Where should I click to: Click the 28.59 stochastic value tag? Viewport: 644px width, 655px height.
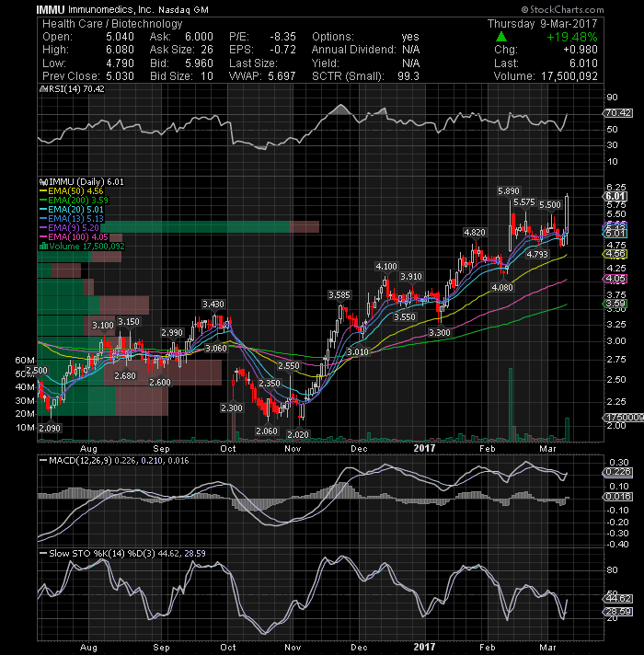[x=618, y=612]
